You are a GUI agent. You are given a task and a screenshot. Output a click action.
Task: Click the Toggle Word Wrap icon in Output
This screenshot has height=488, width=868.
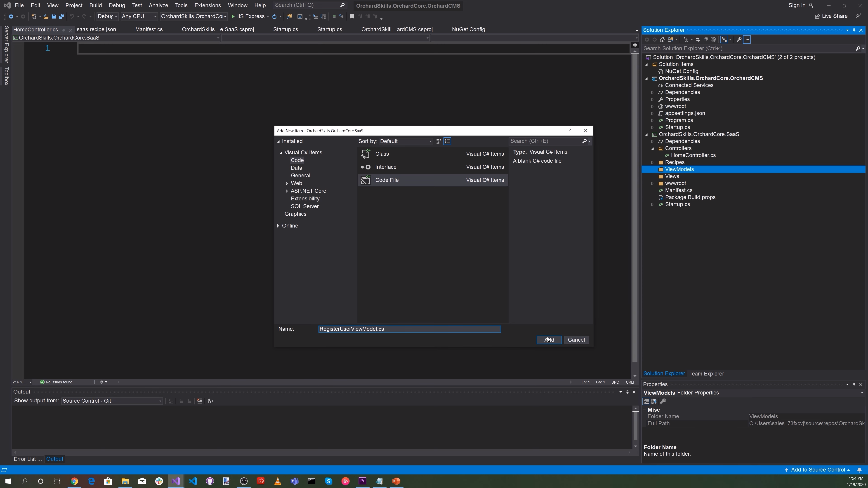(x=210, y=401)
